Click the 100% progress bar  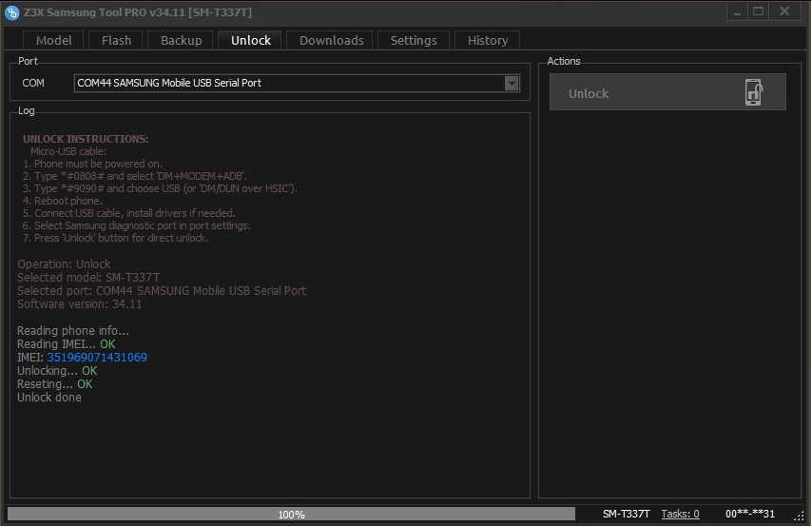click(x=291, y=514)
